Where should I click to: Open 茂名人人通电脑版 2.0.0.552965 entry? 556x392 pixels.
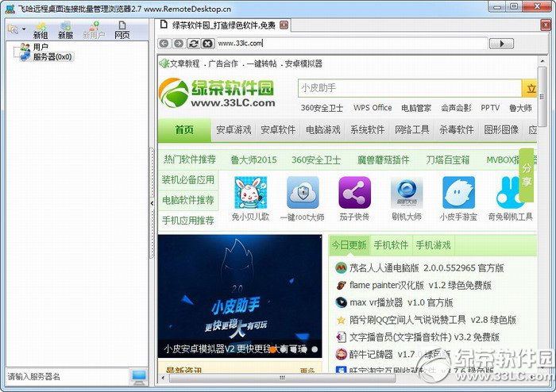(x=427, y=268)
